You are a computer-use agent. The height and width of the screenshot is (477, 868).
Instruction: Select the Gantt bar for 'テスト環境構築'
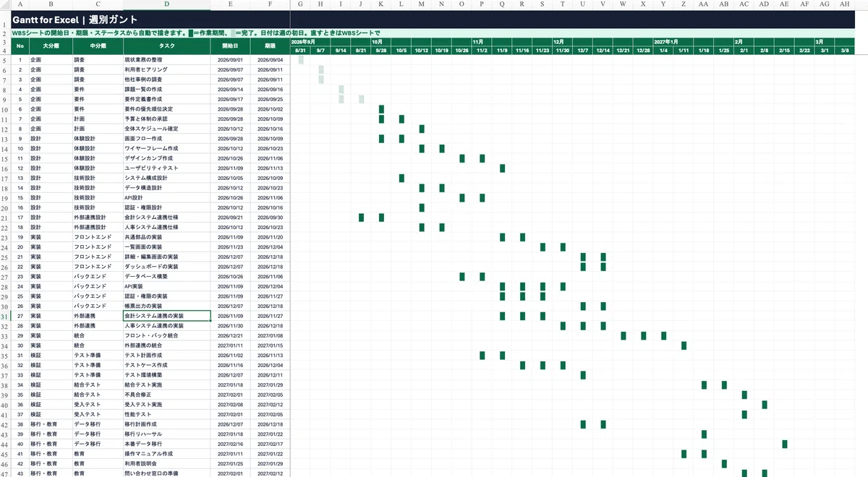pyautogui.click(x=583, y=375)
